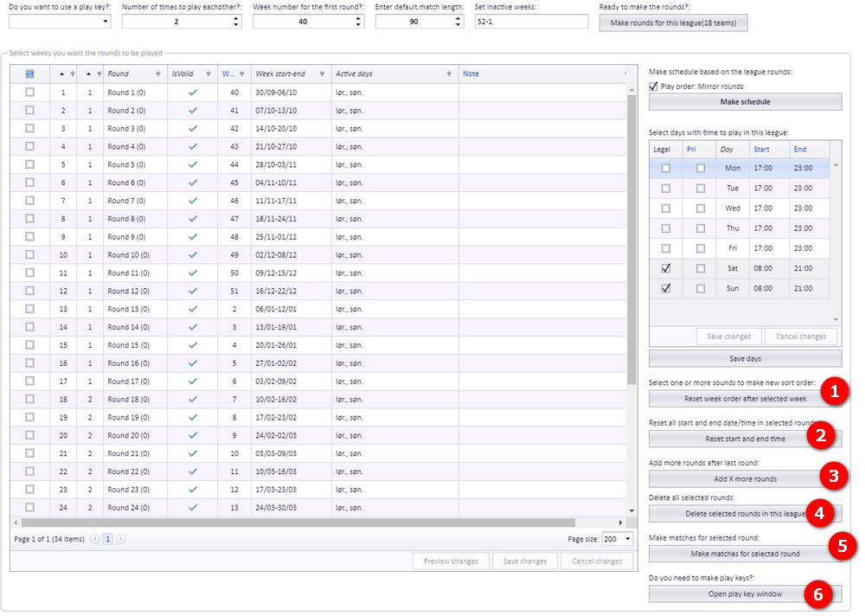Click Reset week order after selected week
The image size is (865, 616).
pos(745,399)
